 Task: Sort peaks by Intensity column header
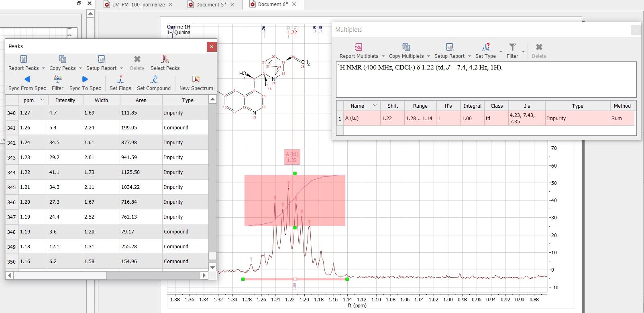[65, 100]
